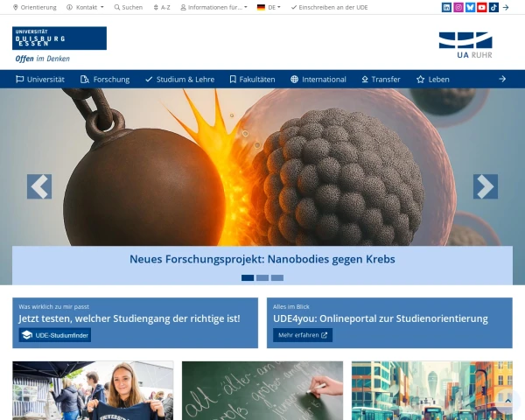Open the YouTube channel icon
525x420 pixels.
(x=481, y=7)
